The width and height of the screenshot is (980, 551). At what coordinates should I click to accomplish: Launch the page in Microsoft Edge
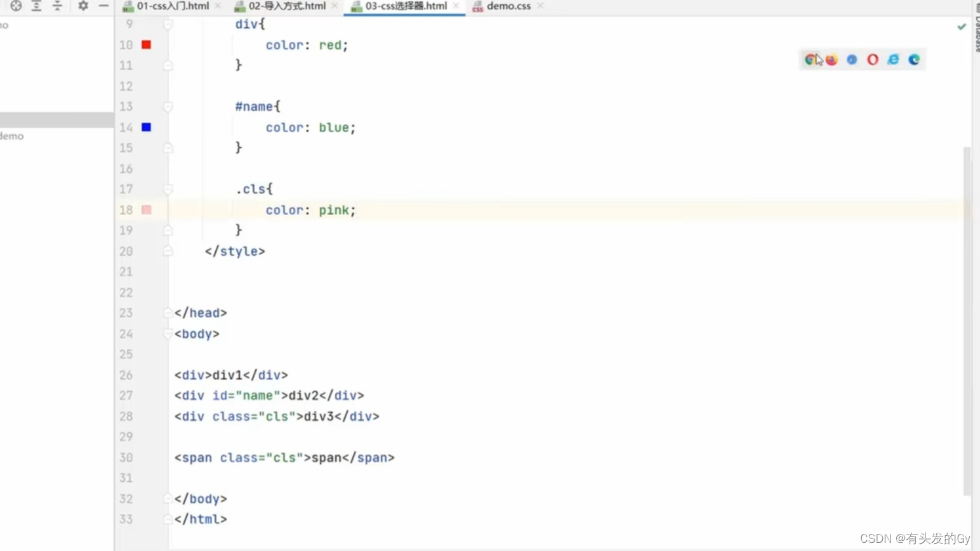pos(914,59)
